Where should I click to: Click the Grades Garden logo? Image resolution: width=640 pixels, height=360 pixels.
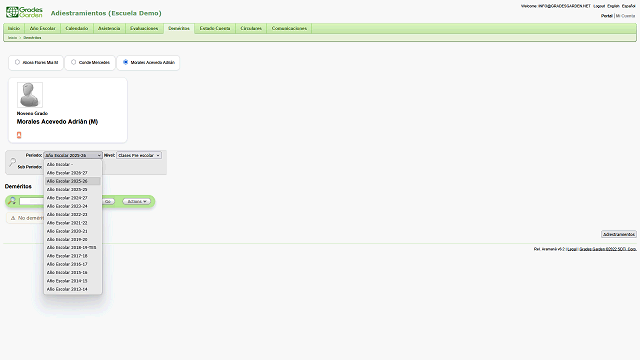(x=24, y=12)
